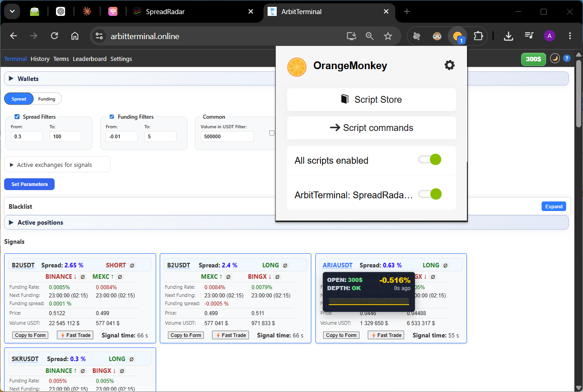The image size is (583, 392).
Task: Edit the Funding Filters To field
Action: pos(160,136)
